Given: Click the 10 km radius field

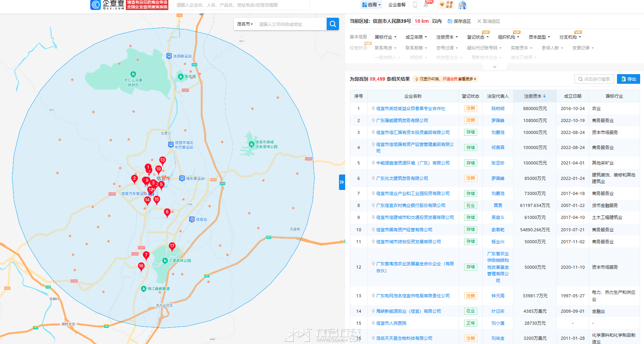Looking at the screenshot, I should tap(422, 21).
